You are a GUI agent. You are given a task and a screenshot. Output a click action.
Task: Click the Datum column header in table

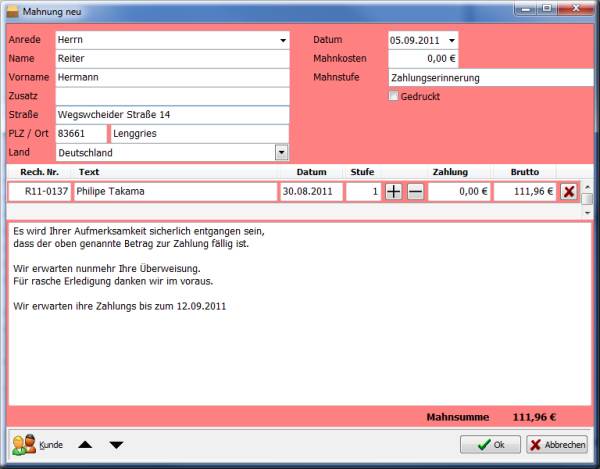tap(311, 172)
